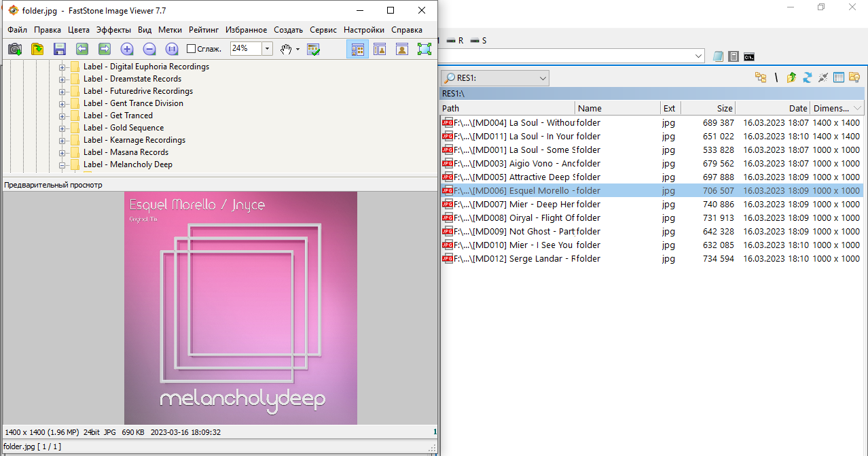Switch to browser thumbnail view layout
The image size is (868, 456).
click(x=358, y=49)
